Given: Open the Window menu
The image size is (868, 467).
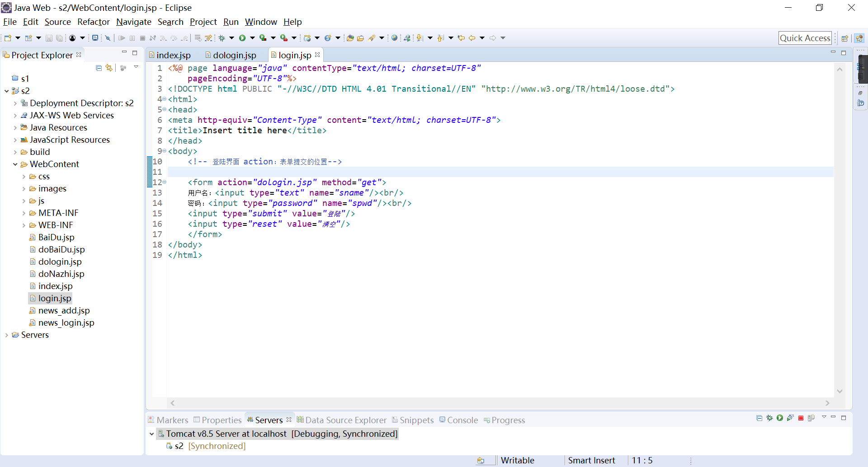Looking at the screenshot, I should [x=261, y=22].
